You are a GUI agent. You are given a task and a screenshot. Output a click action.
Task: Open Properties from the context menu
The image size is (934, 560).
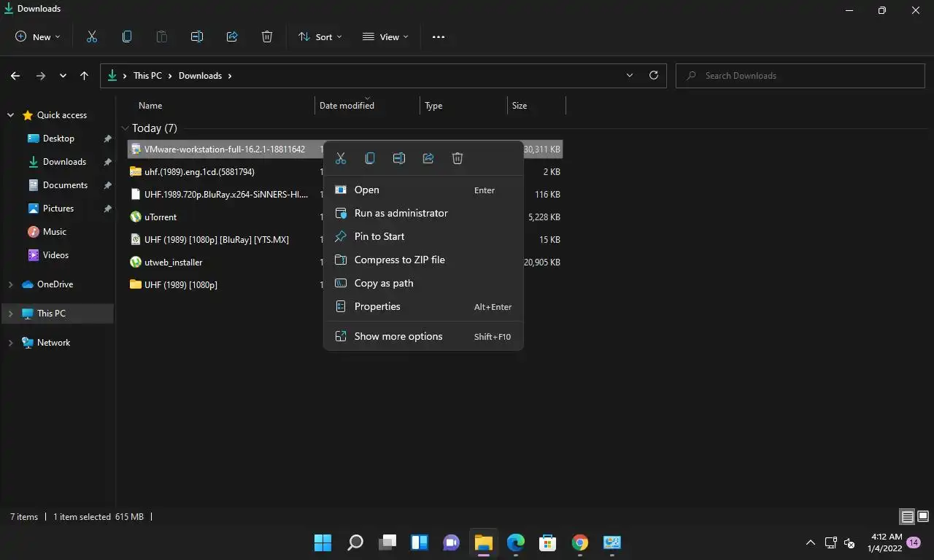[x=423, y=306]
